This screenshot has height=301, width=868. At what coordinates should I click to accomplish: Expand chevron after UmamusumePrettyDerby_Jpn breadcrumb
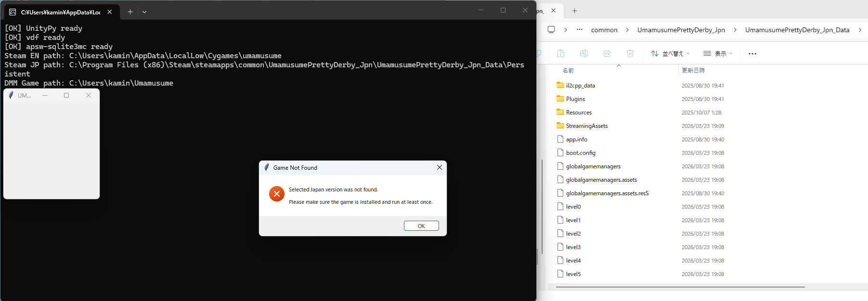coord(735,30)
